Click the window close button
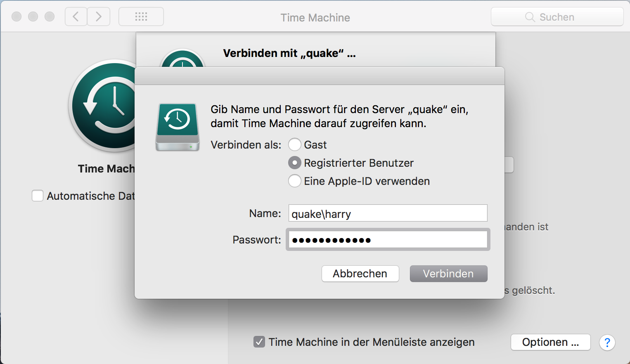The width and height of the screenshot is (630, 364). tap(17, 17)
